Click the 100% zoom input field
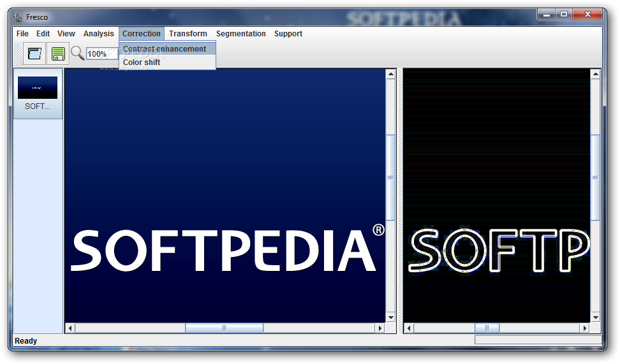620x364 pixels. click(102, 54)
